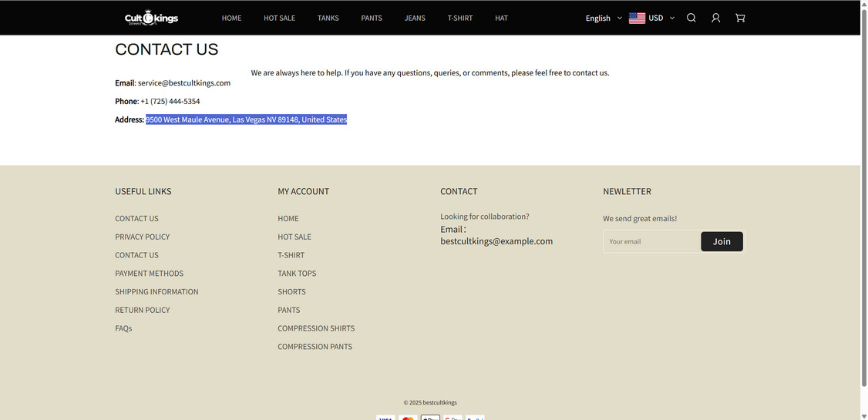Click the service@bestcultkings.com email address
This screenshot has height=420, width=868.
tap(184, 83)
